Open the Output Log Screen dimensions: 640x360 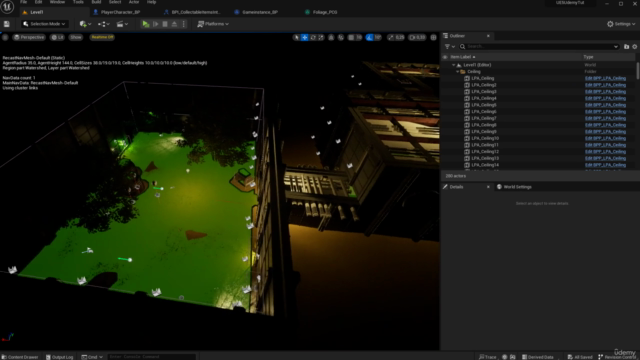click(x=60, y=357)
